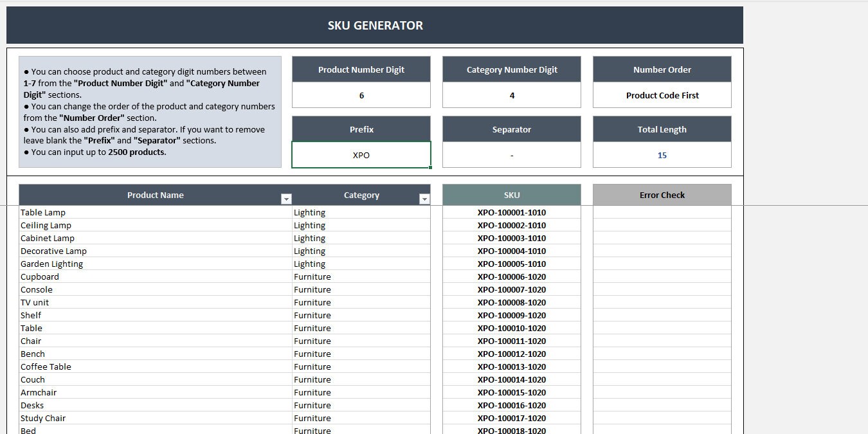Click the SKU GENERATOR title banner

coord(374,25)
